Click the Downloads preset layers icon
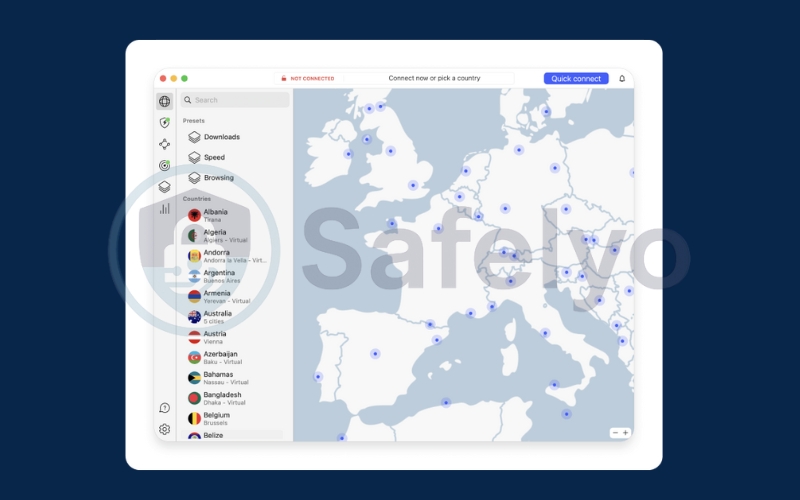This screenshot has height=500, width=800. (194, 137)
